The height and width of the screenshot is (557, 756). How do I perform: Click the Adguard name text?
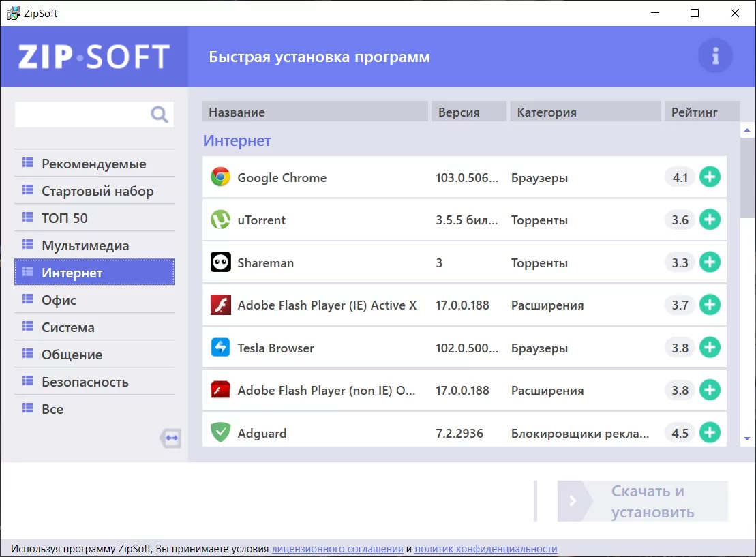pos(262,433)
